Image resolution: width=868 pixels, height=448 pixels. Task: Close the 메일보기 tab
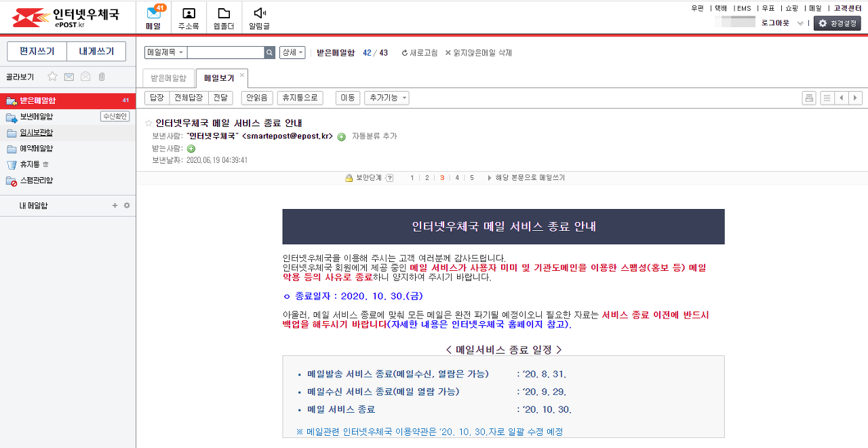point(242,75)
